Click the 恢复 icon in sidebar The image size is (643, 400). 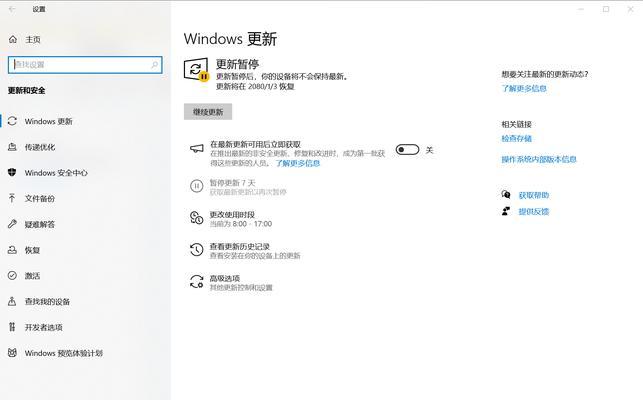click(12, 250)
